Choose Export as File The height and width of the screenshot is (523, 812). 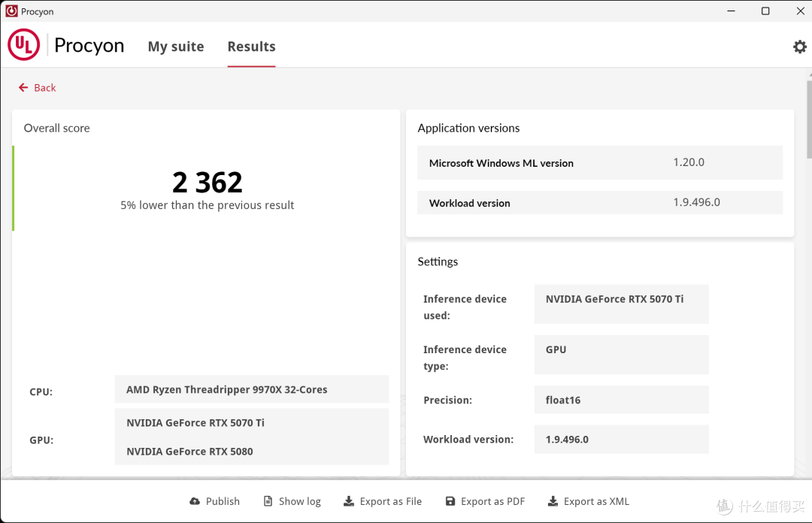tap(383, 501)
